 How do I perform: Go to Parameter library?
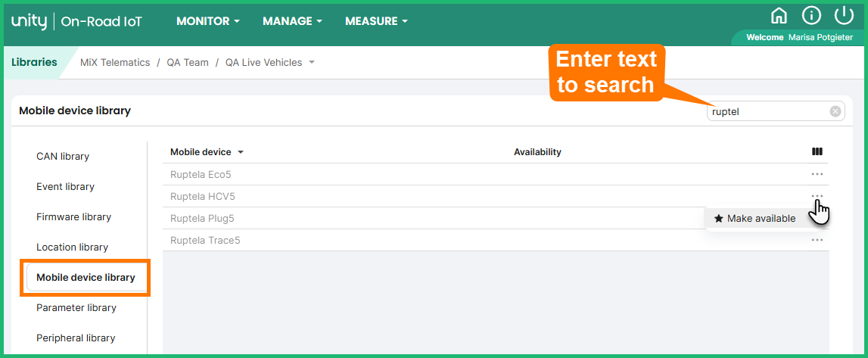click(76, 308)
